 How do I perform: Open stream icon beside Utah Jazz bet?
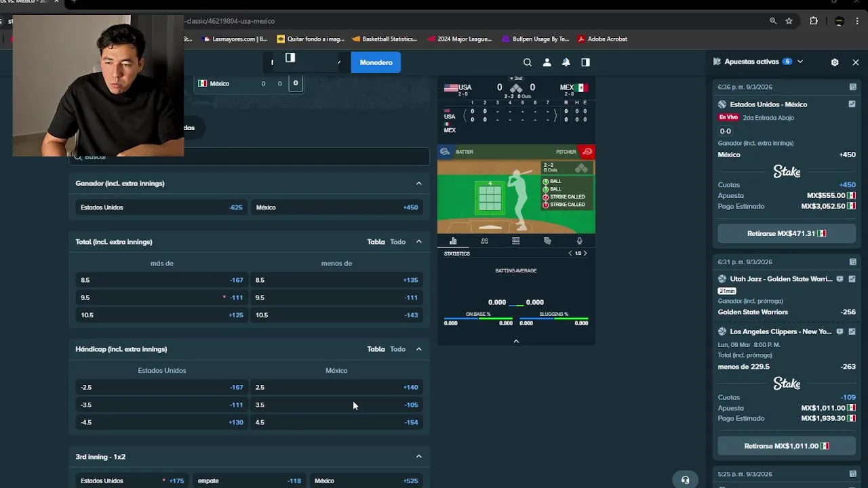click(840, 279)
